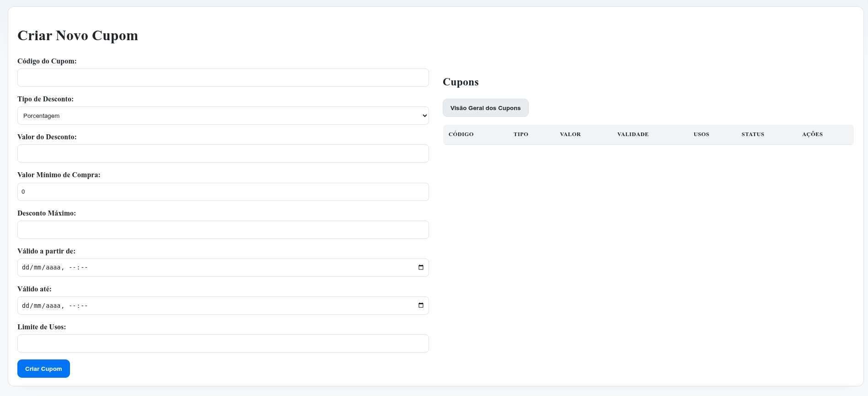Select the STATUS column header
The width and height of the screenshot is (868, 396).
click(x=753, y=134)
